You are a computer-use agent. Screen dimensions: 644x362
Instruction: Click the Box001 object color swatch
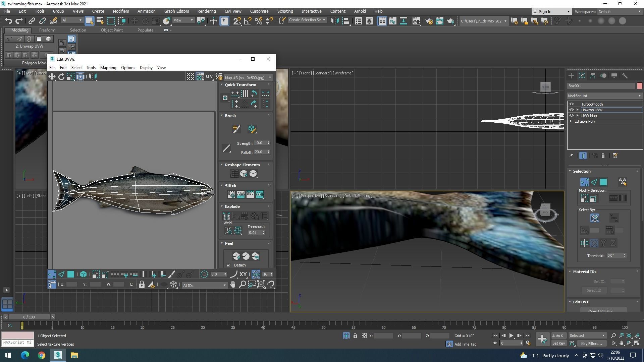pos(640,86)
